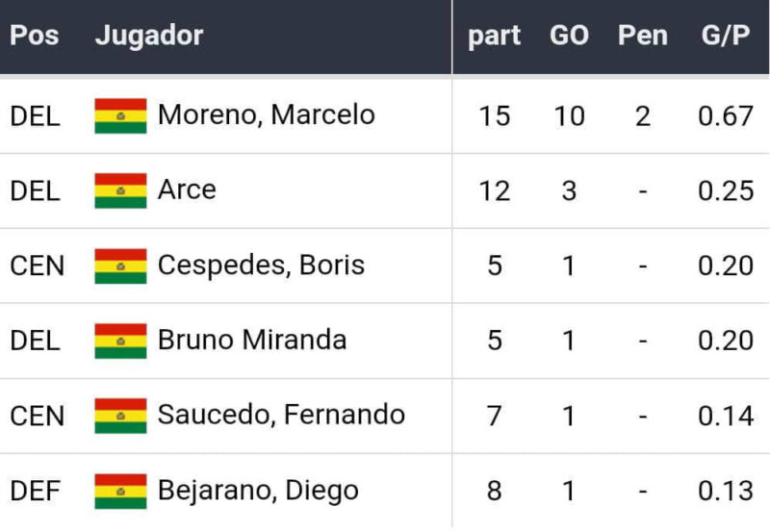
Task: Click the Bolivia flag next to Arce
Action: tap(120, 190)
